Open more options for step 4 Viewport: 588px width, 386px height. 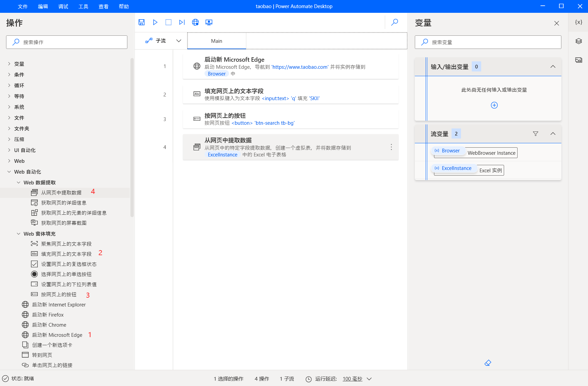[x=391, y=147]
